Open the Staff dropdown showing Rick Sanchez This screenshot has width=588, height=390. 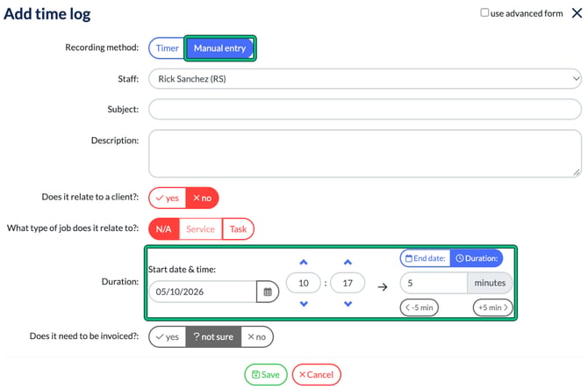[365, 79]
